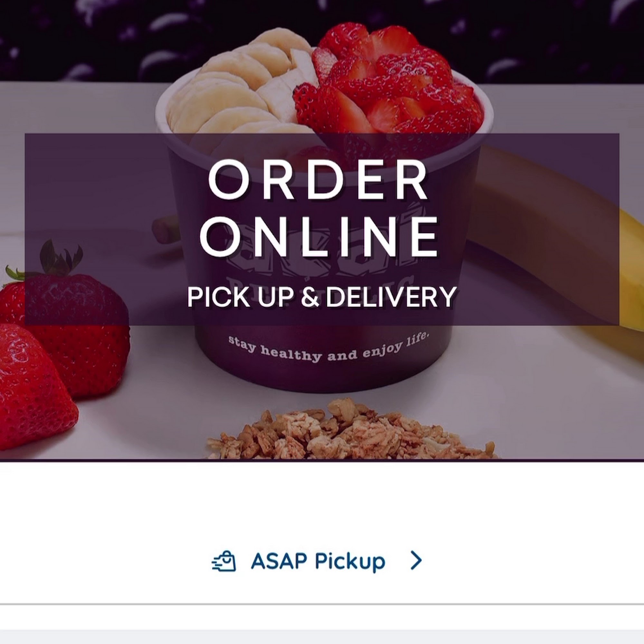Open the ASAP Pickup text link
Image resolution: width=644 pixels, height=644 pixels.
click(318, 561)
